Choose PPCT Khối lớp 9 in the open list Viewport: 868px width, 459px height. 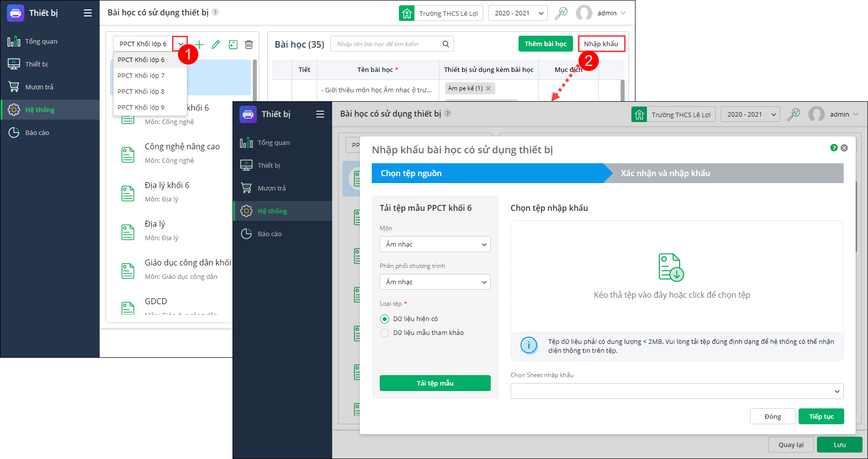tap(150, 107)
